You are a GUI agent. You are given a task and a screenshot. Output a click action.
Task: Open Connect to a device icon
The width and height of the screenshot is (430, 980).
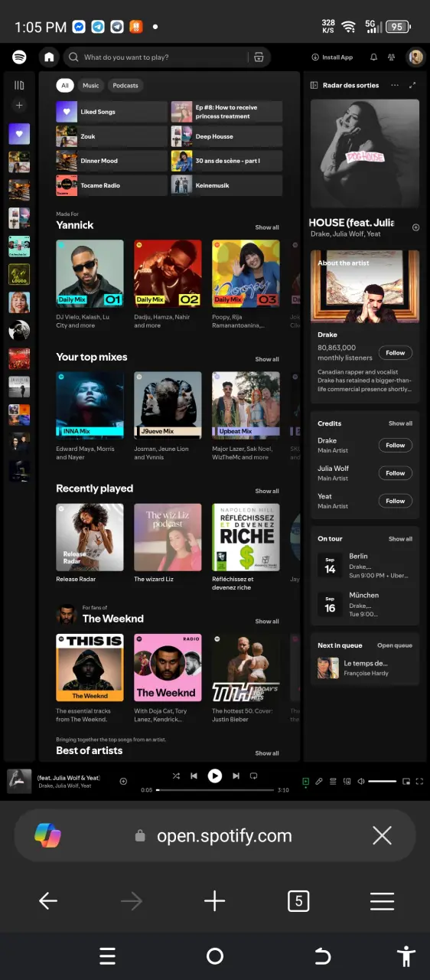pyautogui.click(x=347, y=781)
